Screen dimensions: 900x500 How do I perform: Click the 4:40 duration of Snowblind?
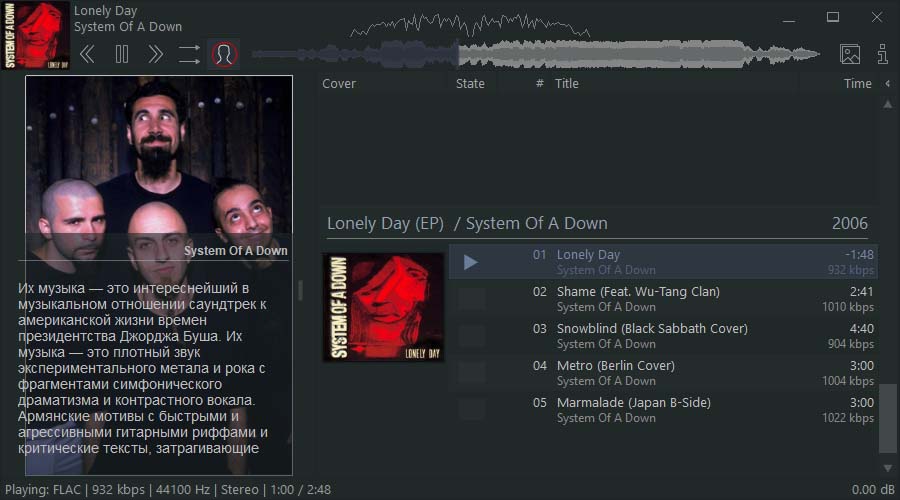(x=862, y=329)
